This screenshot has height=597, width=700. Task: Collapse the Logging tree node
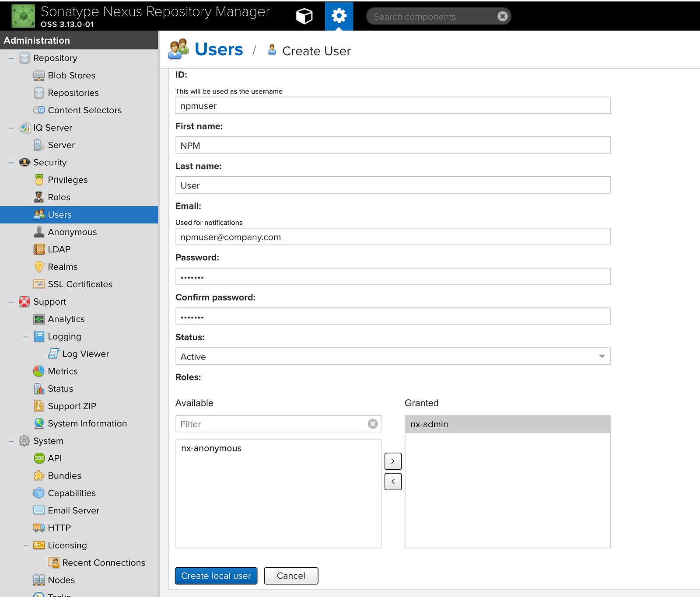[26, 337]
